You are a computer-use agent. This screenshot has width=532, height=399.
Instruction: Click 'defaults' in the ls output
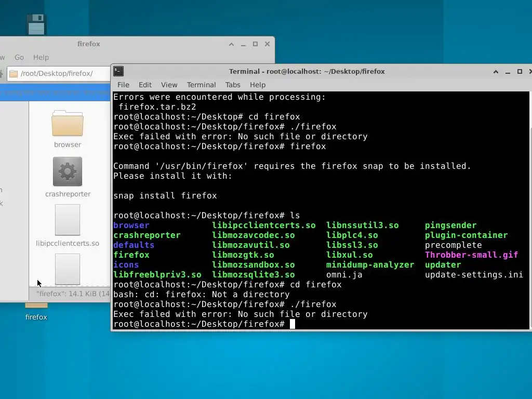pyautogui.click(x=134, y=245)
